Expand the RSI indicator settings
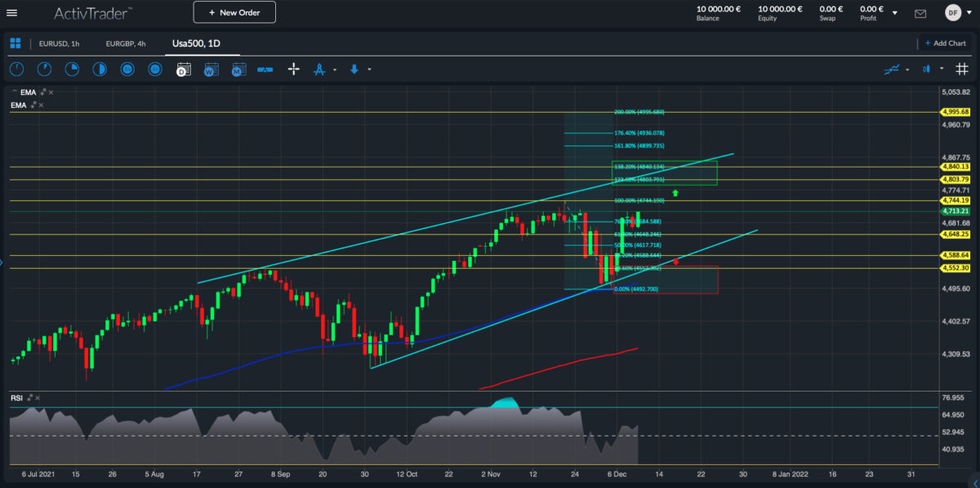 point(31,396)
